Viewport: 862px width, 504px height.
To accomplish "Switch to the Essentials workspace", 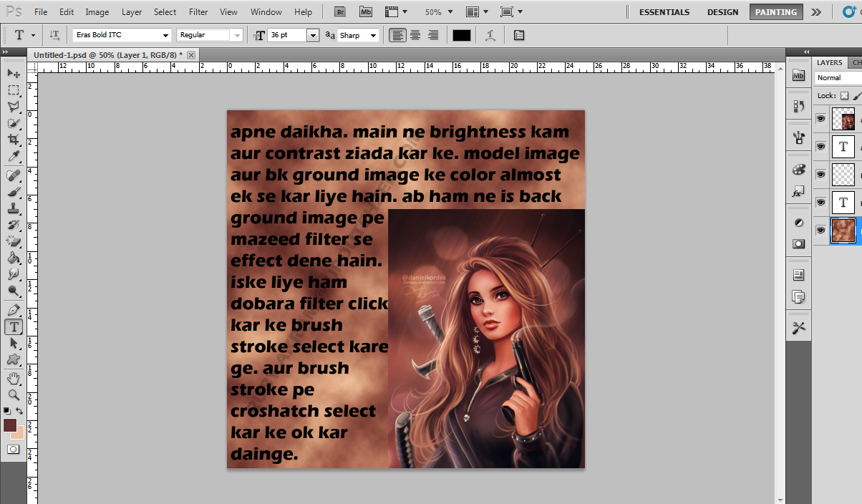I will (x=664, y=12).
